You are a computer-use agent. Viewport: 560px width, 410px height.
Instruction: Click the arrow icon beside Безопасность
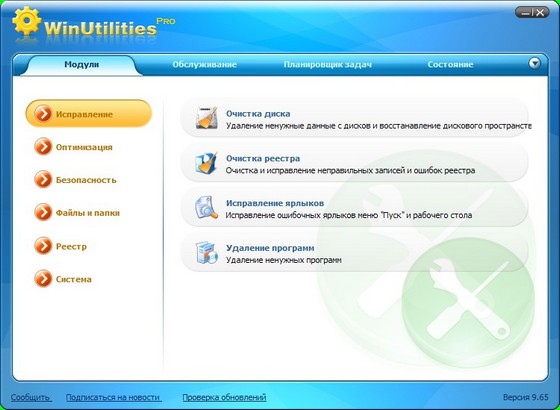pos(43,180)
